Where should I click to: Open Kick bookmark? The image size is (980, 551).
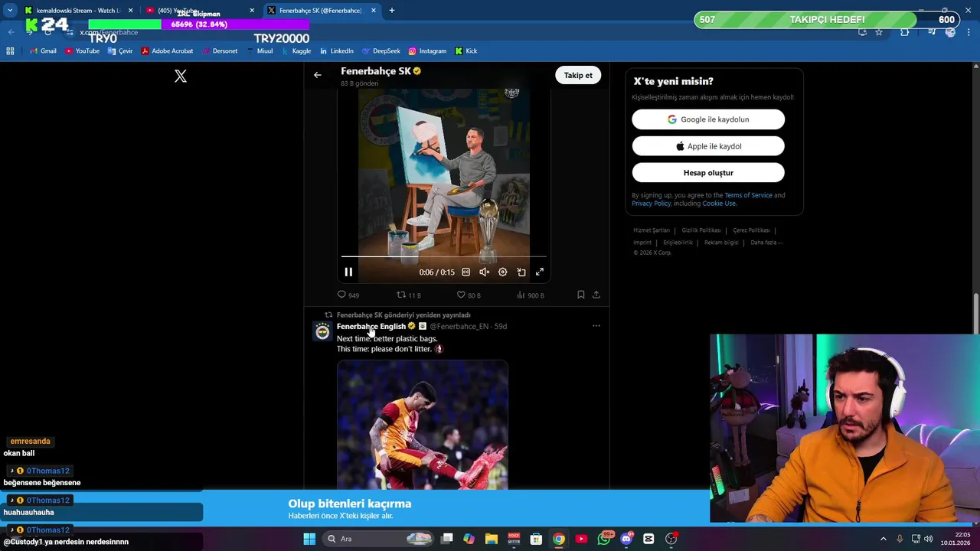click(x=465, y=51)
